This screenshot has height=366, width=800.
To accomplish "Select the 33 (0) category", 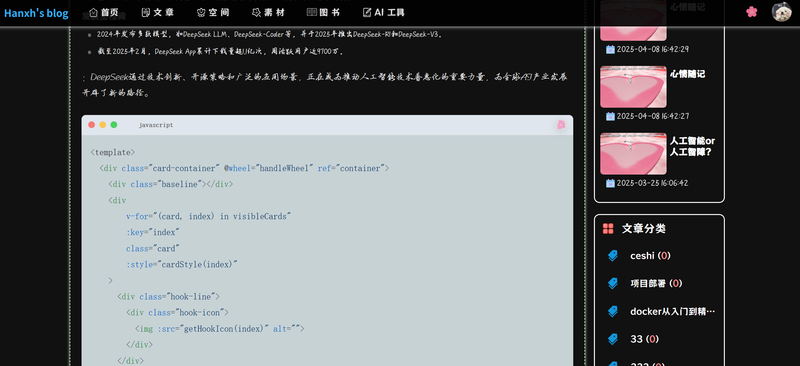I will (644, 339).
